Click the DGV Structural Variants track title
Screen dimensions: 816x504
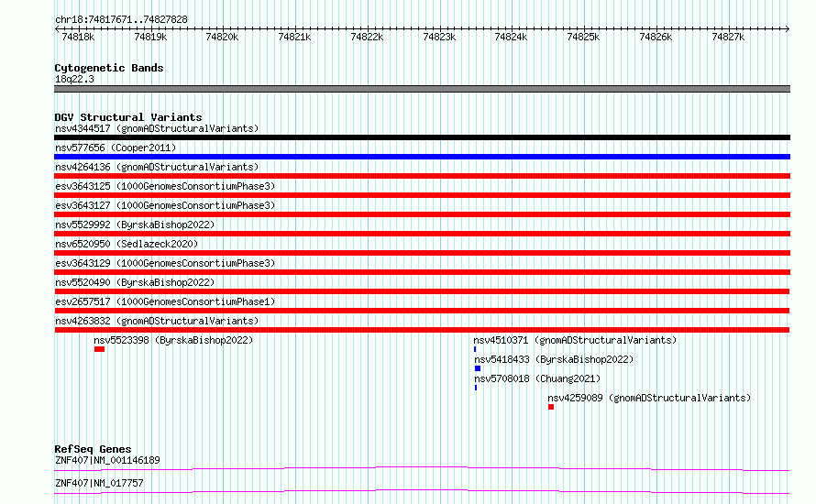click(x=128, y=117)
